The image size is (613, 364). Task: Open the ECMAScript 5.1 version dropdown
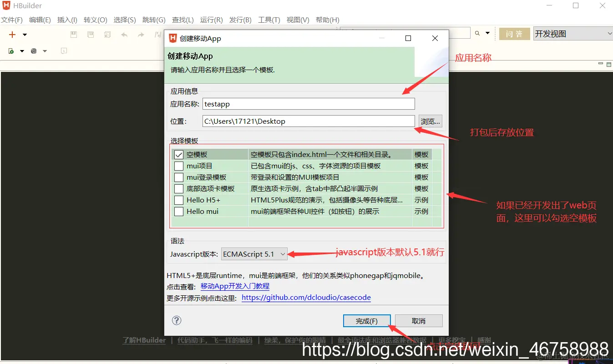click(x=284, y=254)
